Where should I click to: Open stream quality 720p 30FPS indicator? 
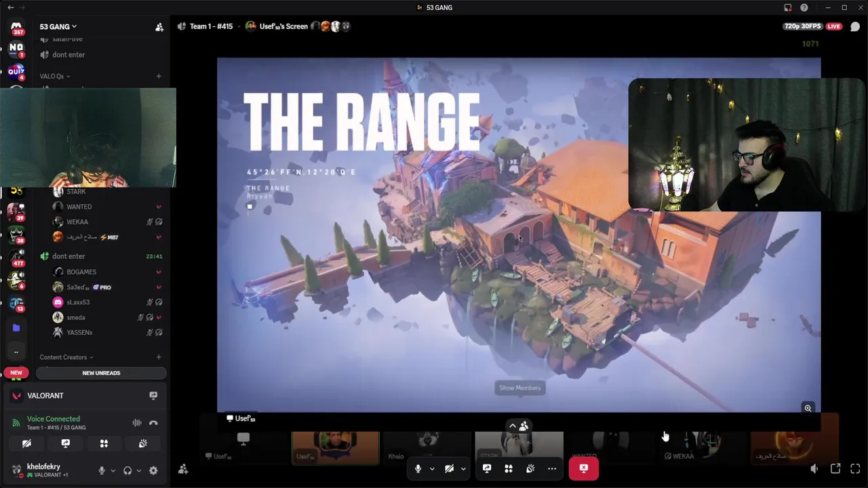pos(802,26)
